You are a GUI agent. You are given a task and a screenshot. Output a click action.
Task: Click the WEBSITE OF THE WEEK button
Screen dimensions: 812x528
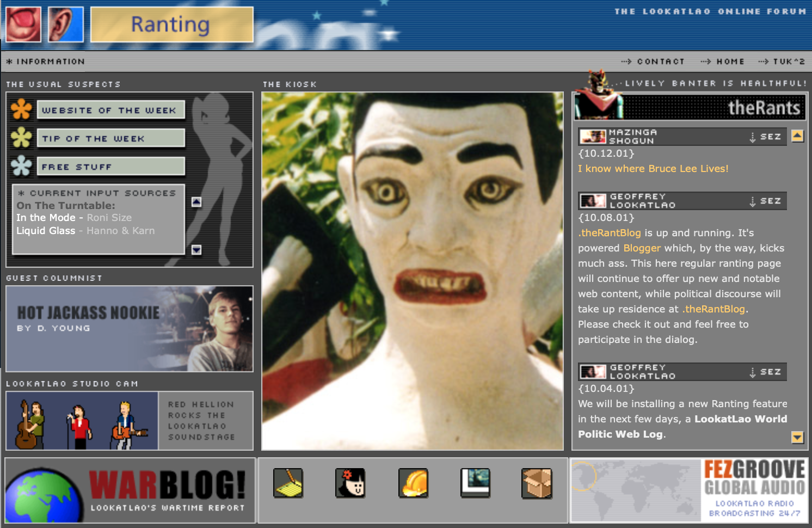[x=111, y=110]
